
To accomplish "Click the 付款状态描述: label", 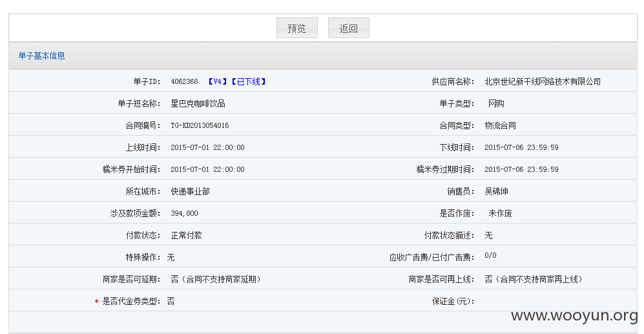I will click(449, 235).
